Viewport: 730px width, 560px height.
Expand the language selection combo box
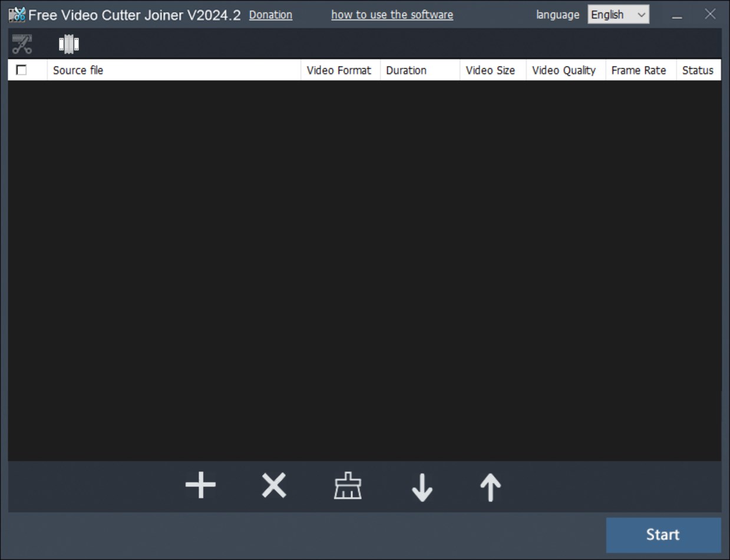click(x=617, y=14)
